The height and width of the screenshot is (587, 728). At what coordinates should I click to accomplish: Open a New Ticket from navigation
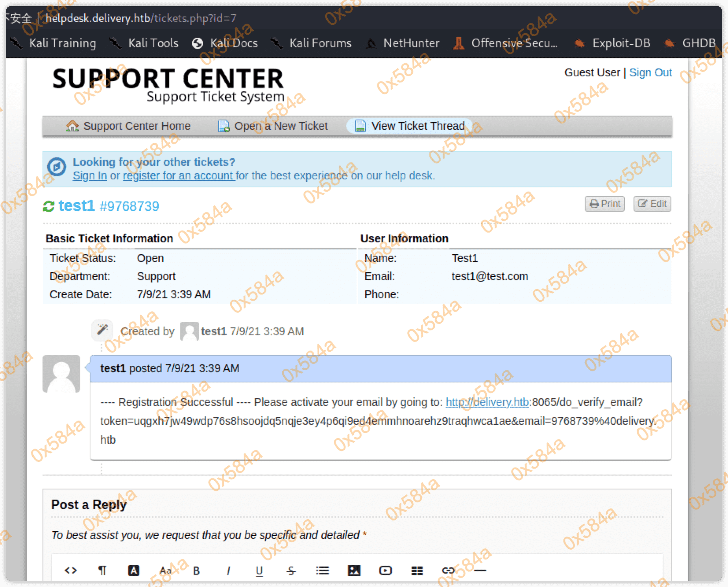(x=273, y=126)
